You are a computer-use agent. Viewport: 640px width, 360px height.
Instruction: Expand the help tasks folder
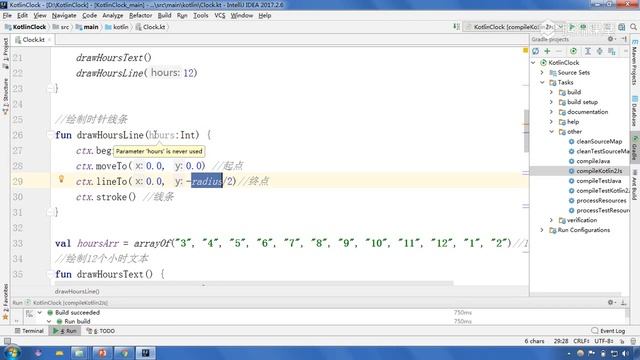(x=551, y=122)
